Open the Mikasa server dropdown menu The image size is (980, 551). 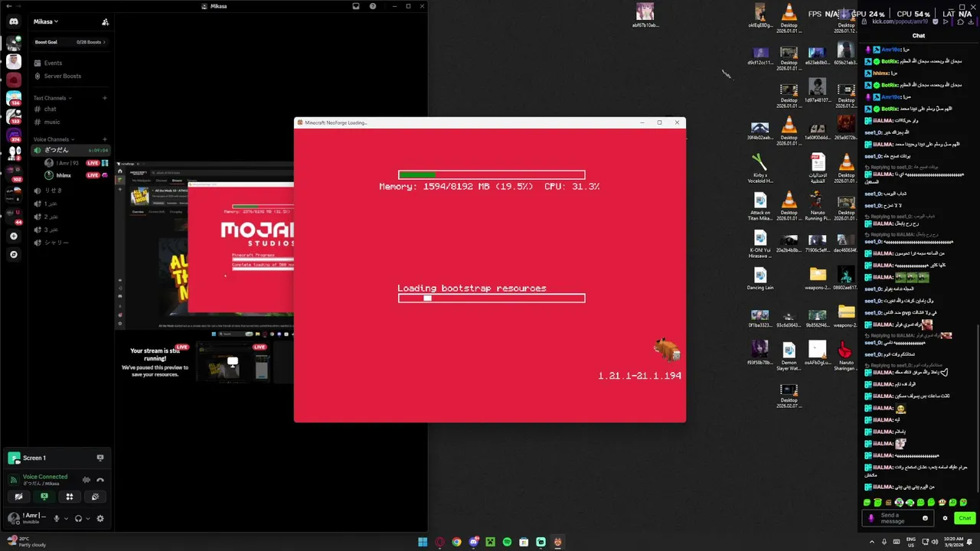pyautogui.click(x=46, y=21)
